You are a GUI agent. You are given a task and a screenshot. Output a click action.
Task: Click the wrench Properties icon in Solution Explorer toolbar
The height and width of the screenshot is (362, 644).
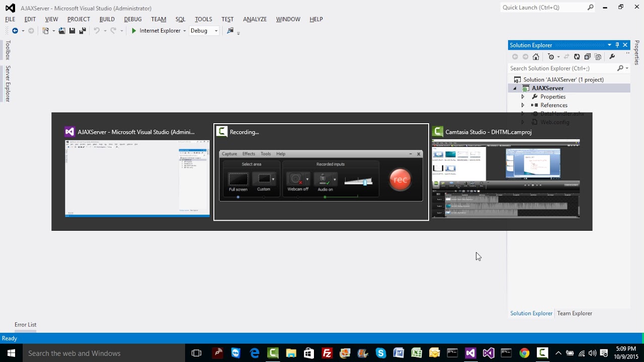pos(612,57)
